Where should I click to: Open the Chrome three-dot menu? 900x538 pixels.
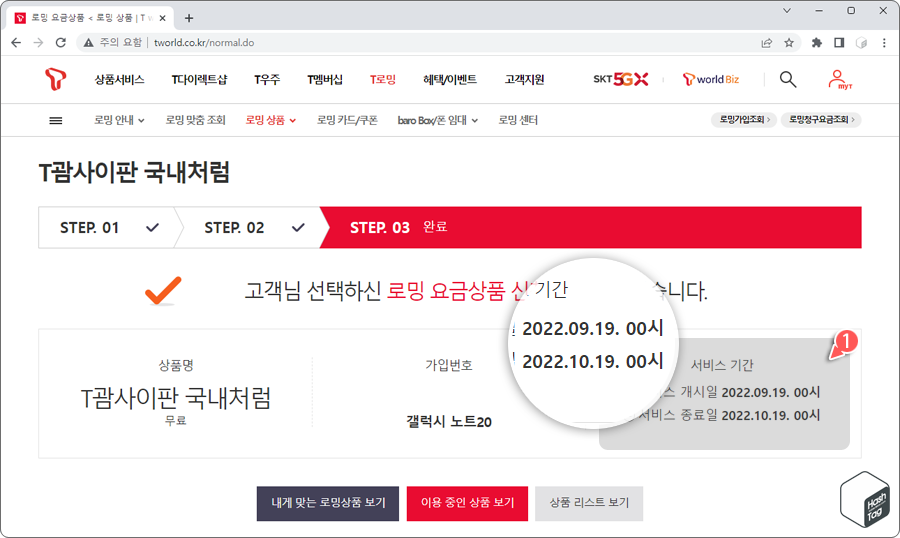pos(885,42)
